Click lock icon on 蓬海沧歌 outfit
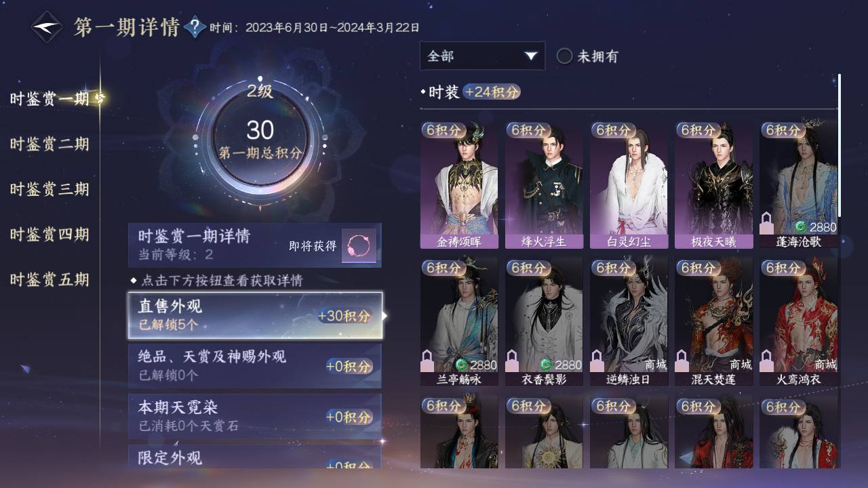The width and height of the screenshot is (868, 488). pyautogui.click(x=768, y=222)
